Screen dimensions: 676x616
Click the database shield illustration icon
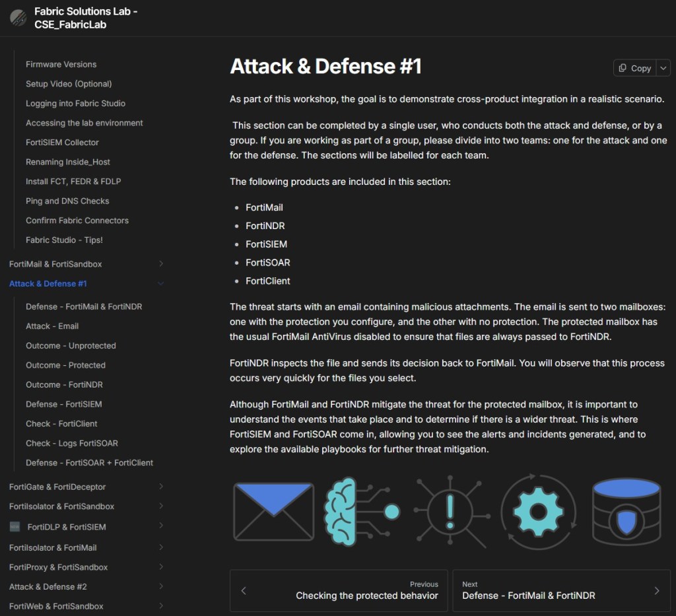(626, 512)
